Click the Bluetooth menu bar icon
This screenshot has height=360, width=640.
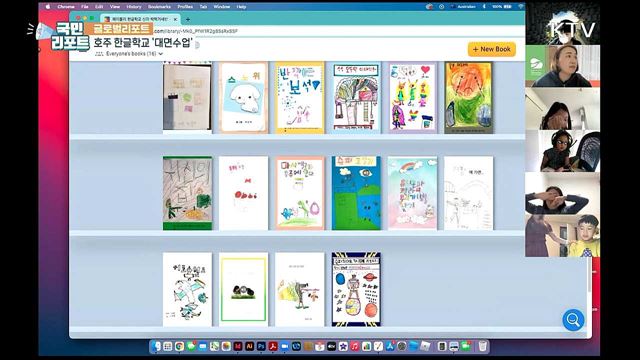tap(484, 7)
